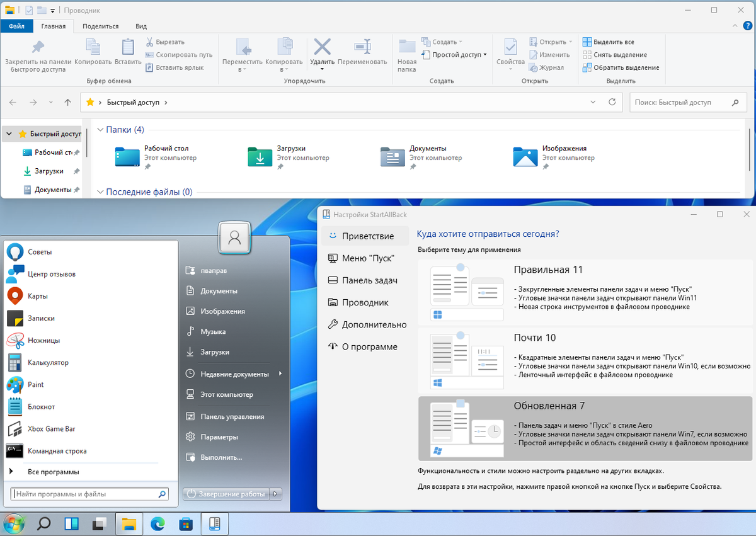Click the refresh button in address bar
This screenshot has width=756, height=536.
(x=612, y=102)
